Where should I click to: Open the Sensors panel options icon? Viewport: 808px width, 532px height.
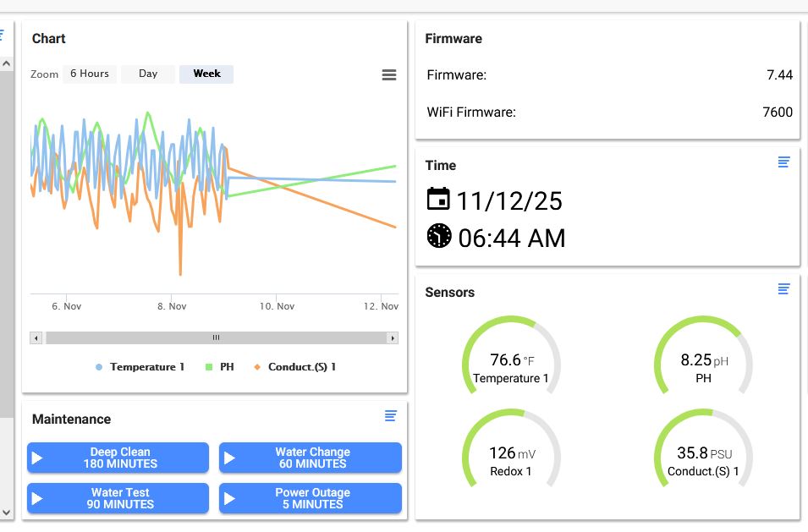[x=783, y=289]
